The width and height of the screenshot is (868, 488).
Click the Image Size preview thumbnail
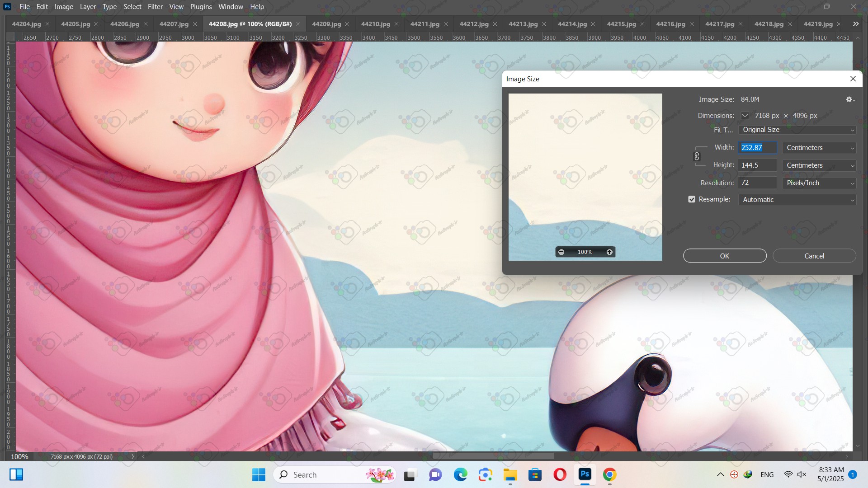[x=585, y=177]
